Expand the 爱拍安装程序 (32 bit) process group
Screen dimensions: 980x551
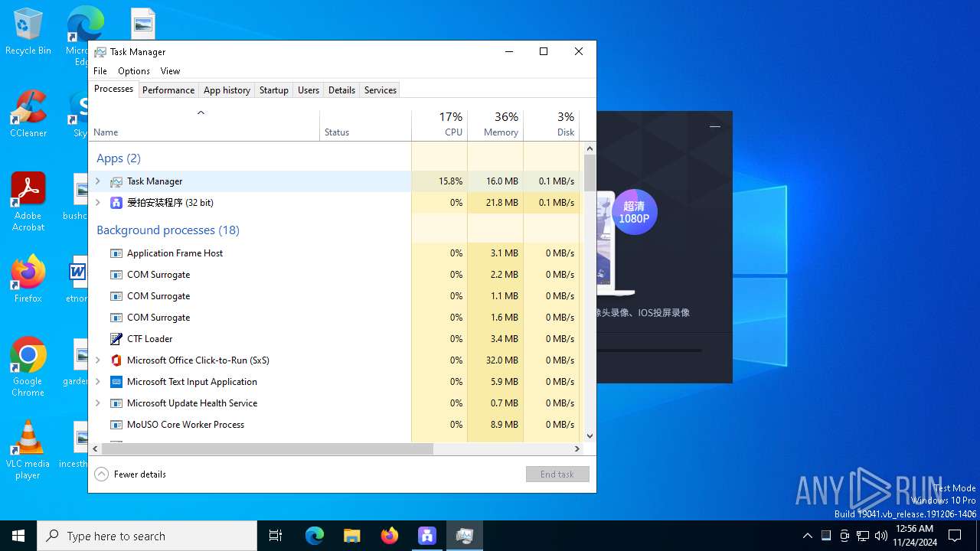[x=97, y=203]
